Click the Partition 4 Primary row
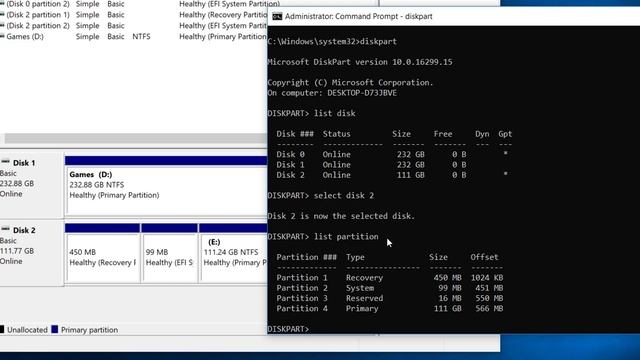640x360 pixels. coord(390,309)
